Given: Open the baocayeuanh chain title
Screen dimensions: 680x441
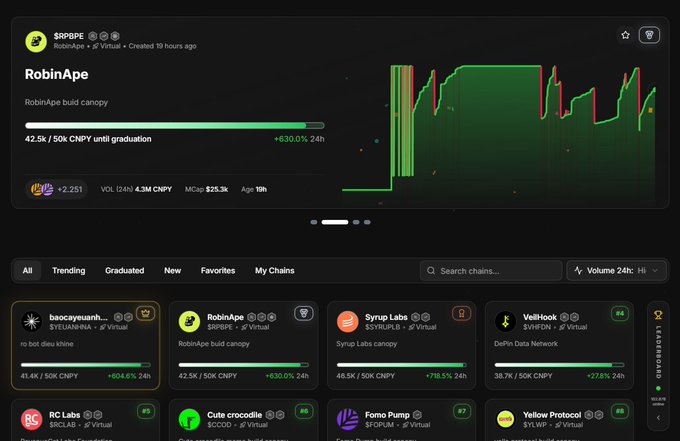Looking at the screenshot, I should click(x=78, y=317).
